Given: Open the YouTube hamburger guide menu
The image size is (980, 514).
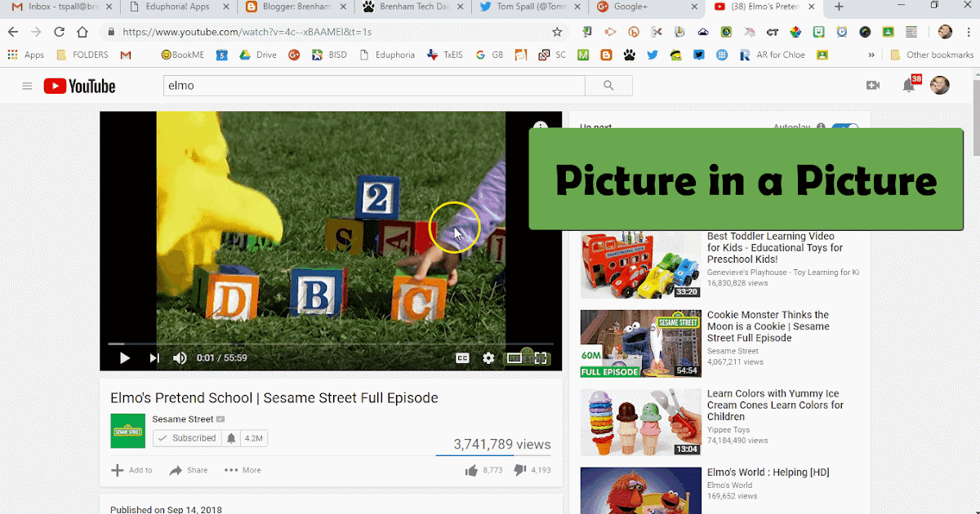Looking at the screenshot, I should click(27, 86).
